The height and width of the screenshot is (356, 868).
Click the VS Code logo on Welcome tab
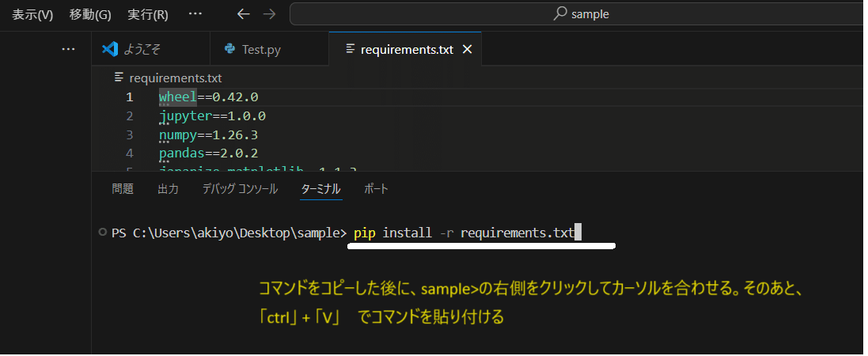110,49
